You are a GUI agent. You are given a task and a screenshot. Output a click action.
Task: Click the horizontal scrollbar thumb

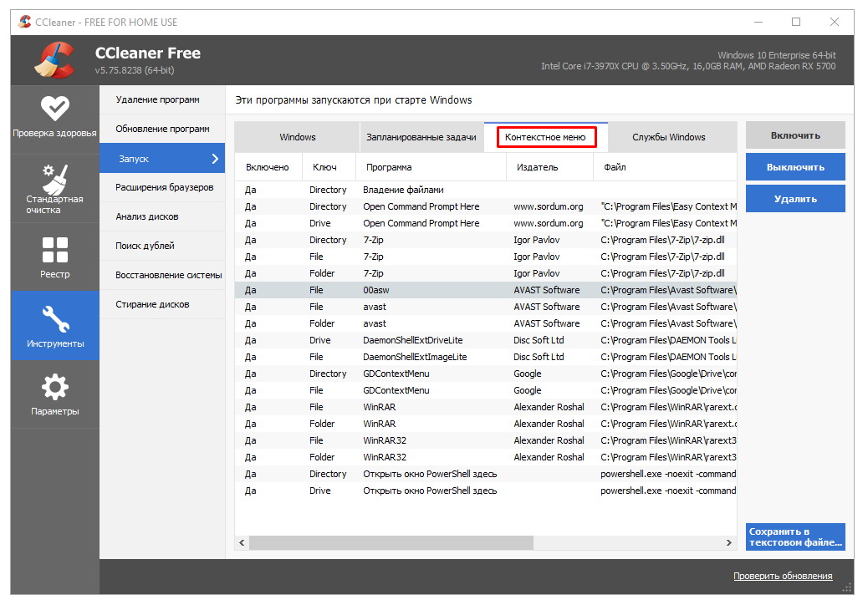[x=391, y=543]
